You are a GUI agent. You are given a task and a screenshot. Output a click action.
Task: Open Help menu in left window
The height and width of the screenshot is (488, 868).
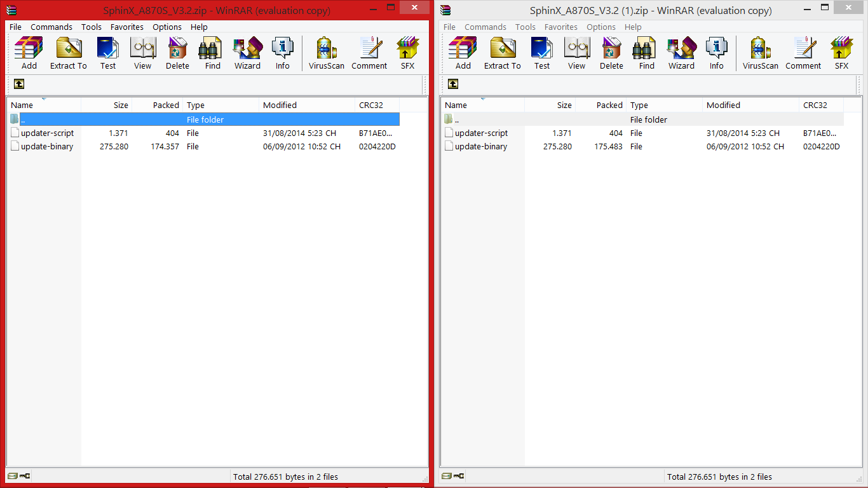(199, 27)
